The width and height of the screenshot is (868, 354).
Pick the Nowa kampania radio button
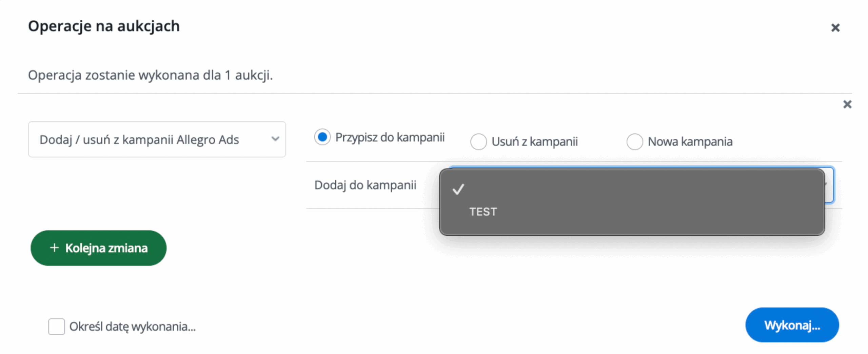[x=634, y=141]
